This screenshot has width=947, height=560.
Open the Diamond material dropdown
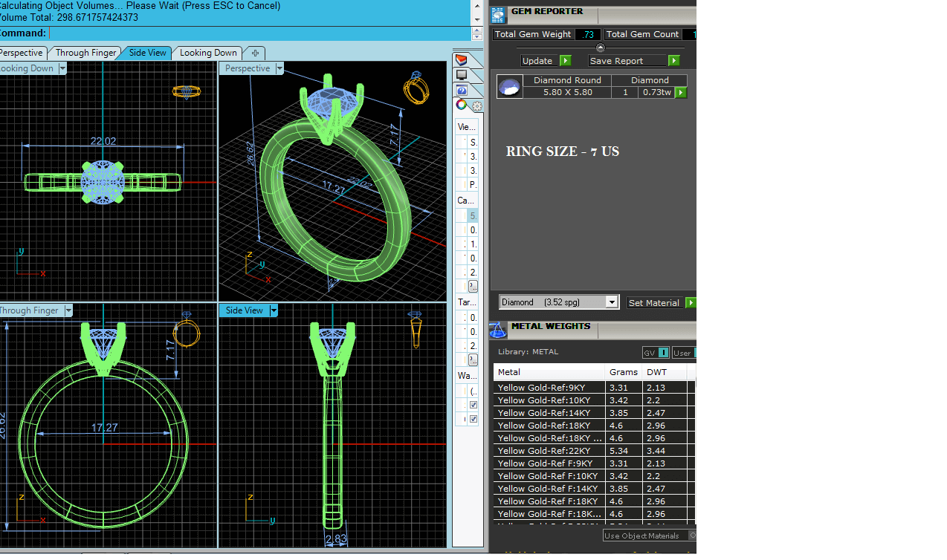click(612, 302)
